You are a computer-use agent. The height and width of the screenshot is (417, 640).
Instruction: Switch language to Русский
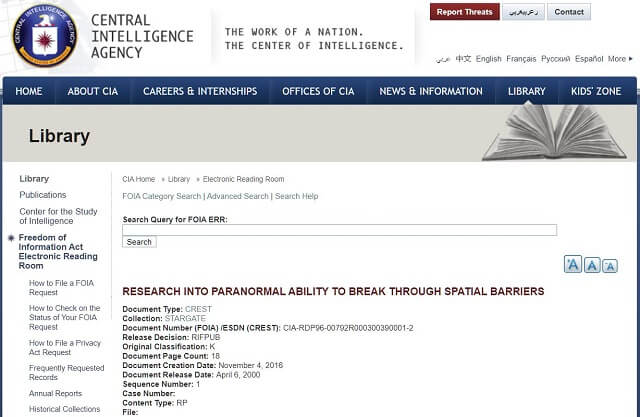point(556,59)
